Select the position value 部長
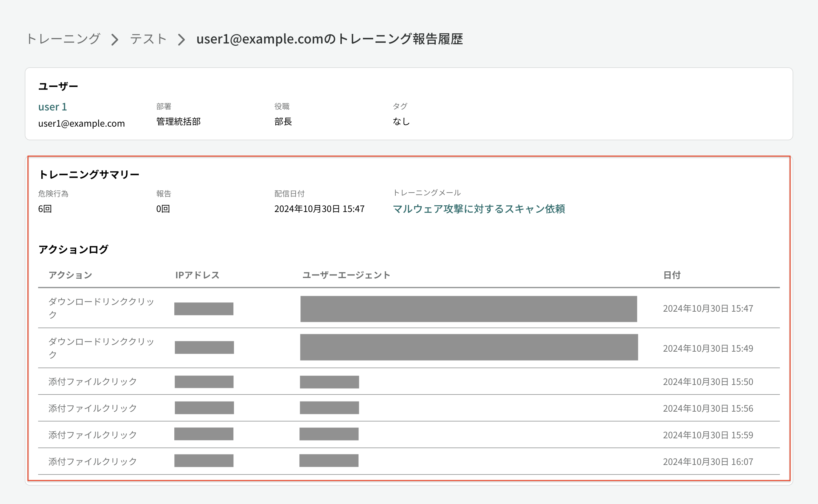Image resolution: width=818 pixels, height=504 pixels. [x=283, y=121]
